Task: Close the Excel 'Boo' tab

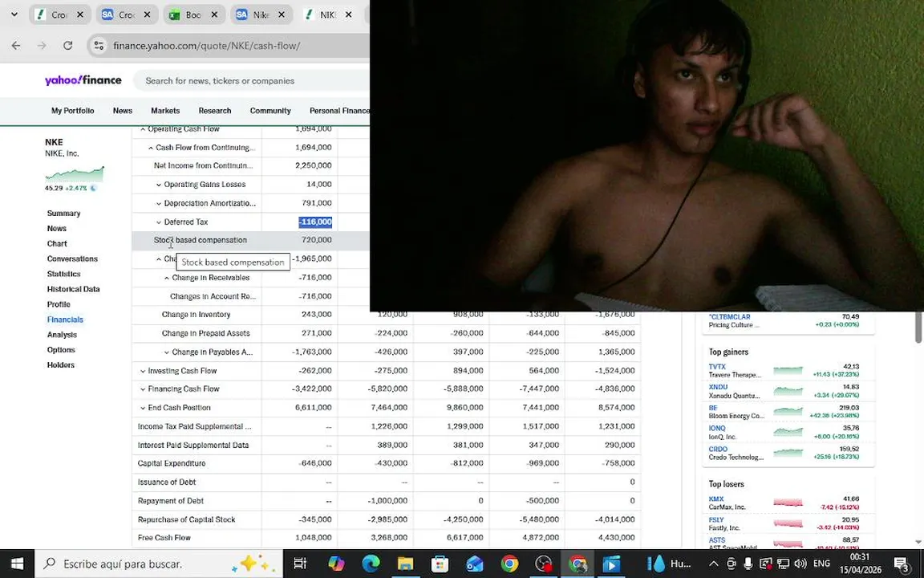Action: [214, 14]
